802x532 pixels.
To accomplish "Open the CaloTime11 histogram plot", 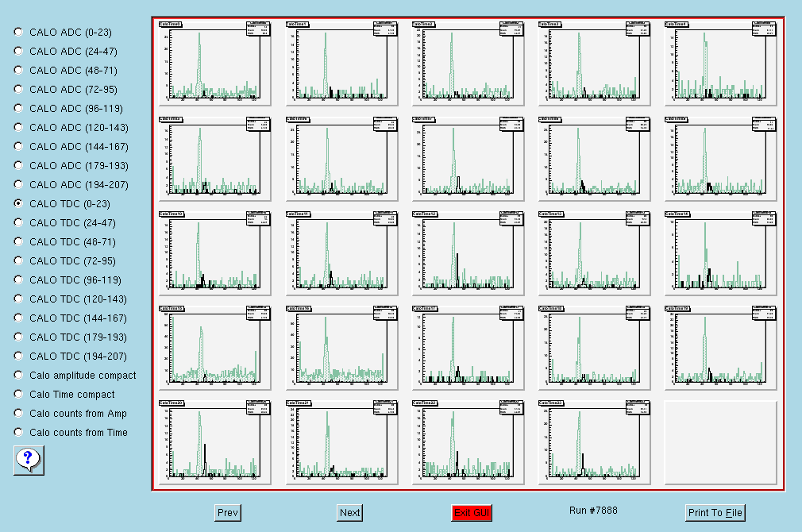I will 341,253.
